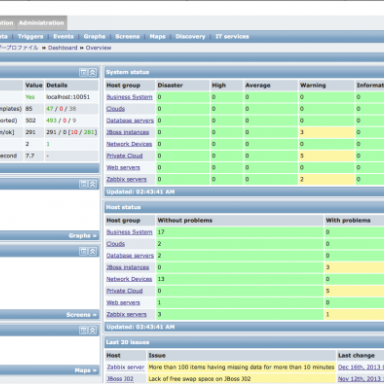
Task: Collapse the panel with the Graphs » link
Action: pyautogui.click(x=92, y=184)
